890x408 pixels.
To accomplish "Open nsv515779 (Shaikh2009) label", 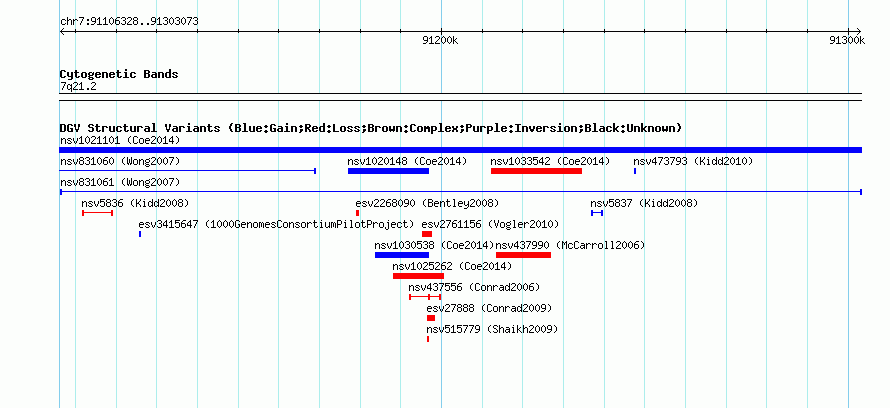I will [492, 330].
